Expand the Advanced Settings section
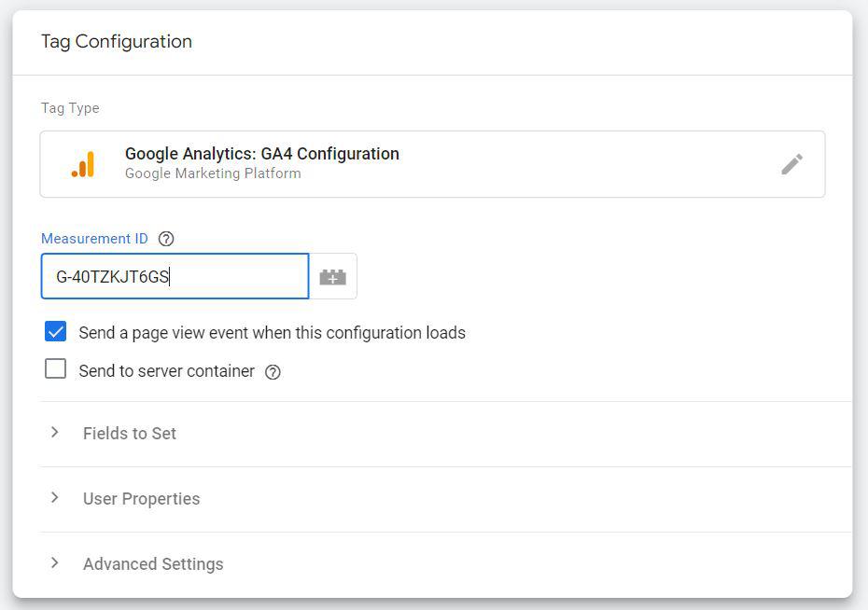The image size is (868, 610). click(x=153, y=563)
